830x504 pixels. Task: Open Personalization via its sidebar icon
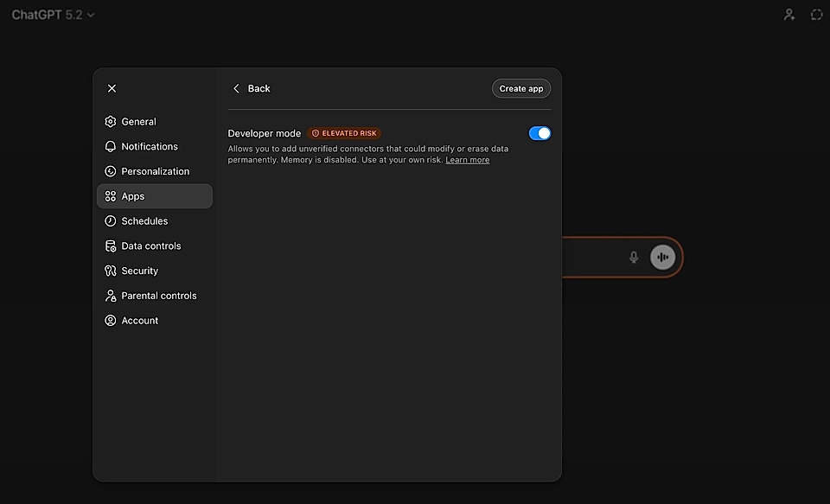[x=110, y=171]
